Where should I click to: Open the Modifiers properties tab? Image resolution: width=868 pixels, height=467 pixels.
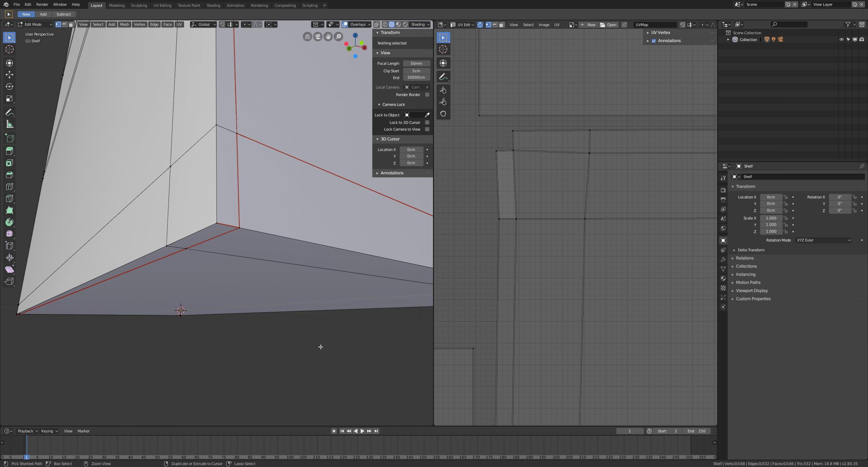[723, 259]
